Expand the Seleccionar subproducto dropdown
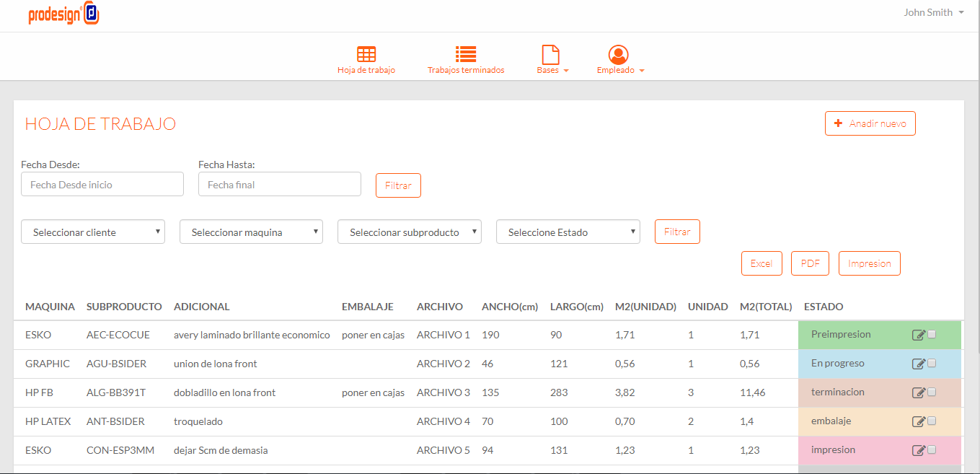Viewport: 980px width, 474px height. tap(409, 232)
